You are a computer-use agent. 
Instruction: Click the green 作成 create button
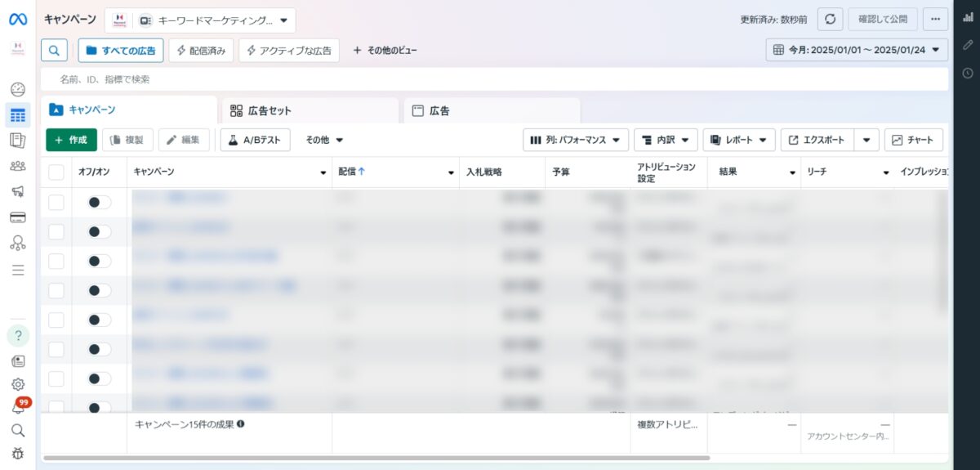[x=71, y=140]
